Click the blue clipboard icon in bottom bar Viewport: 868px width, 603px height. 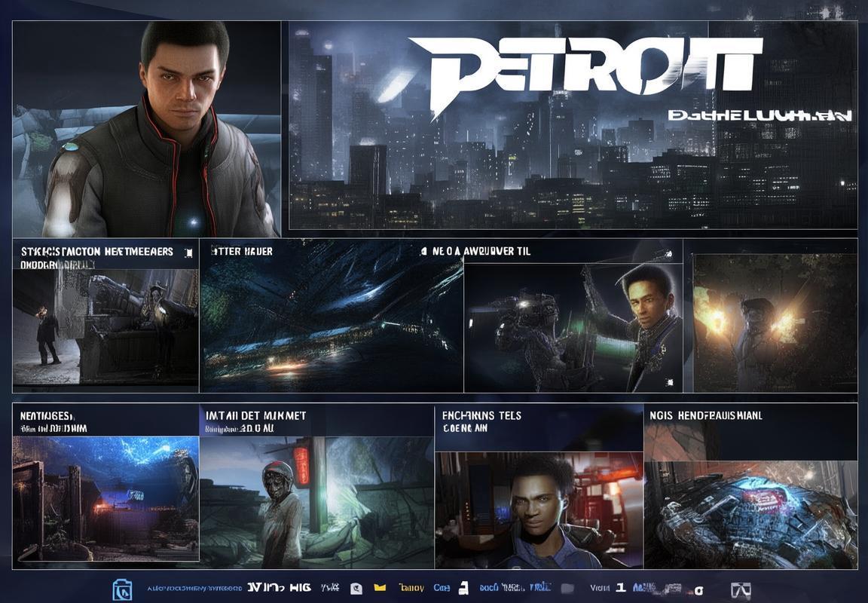[122, 589]
